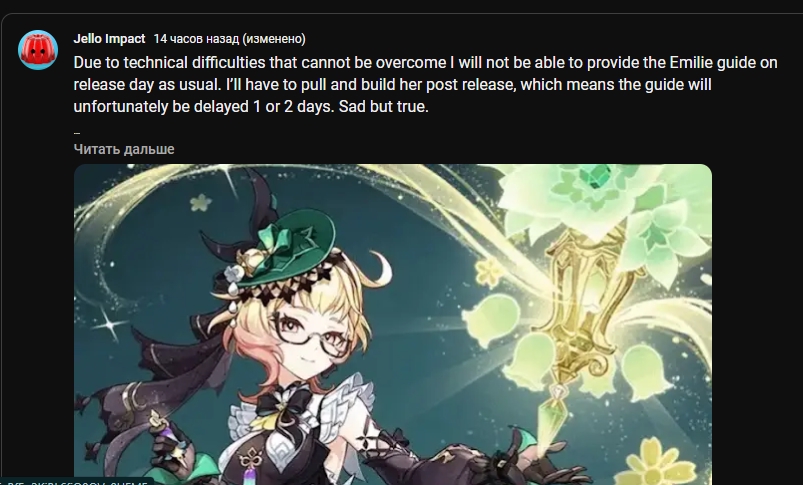Image resolution: width=803 pixels, height=485 pixels.
Task: Open the Jello Impact channel avatar
Action: pyautogui.click(x=38, y=50)
